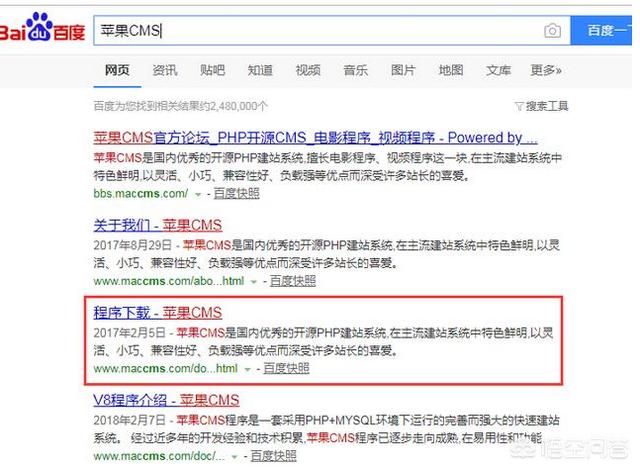Expand the 更多 tab menu

(x=546, y=71)
